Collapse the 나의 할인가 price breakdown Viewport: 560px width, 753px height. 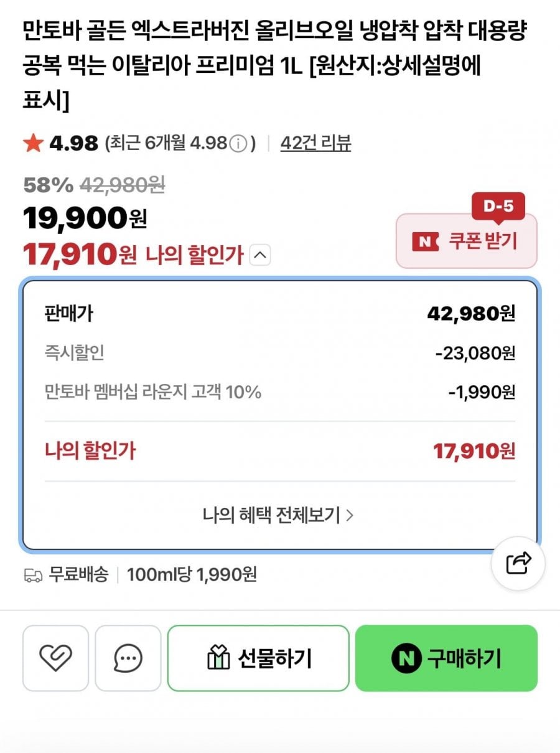pos(260,255)
